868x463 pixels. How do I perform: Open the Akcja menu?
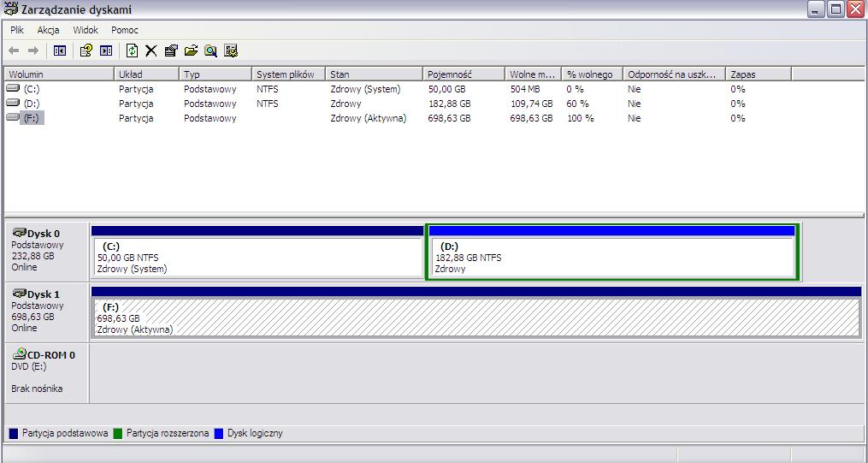click(x=48, y=30)
